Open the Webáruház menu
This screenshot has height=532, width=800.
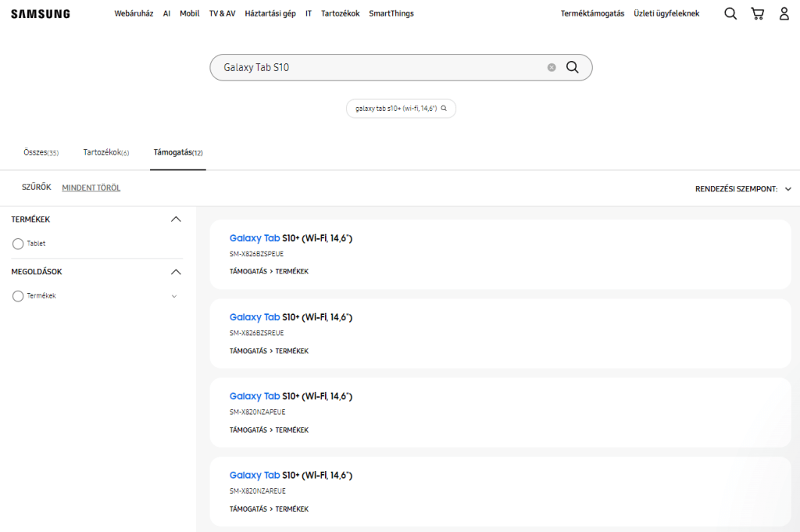click(134, 13)
